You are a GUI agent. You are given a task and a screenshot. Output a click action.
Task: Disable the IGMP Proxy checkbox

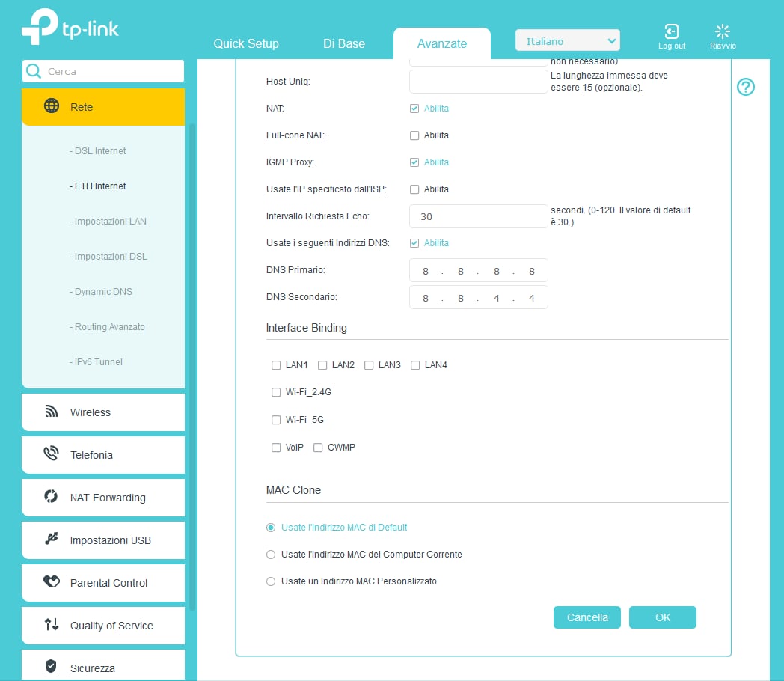click(x=414, y=162)
